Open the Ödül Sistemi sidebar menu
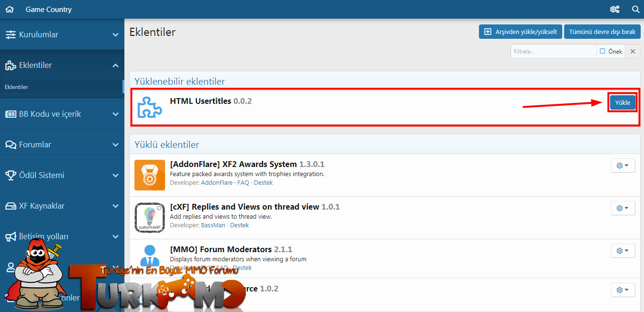Screen dimensions: 644x312 click(62, 175)
